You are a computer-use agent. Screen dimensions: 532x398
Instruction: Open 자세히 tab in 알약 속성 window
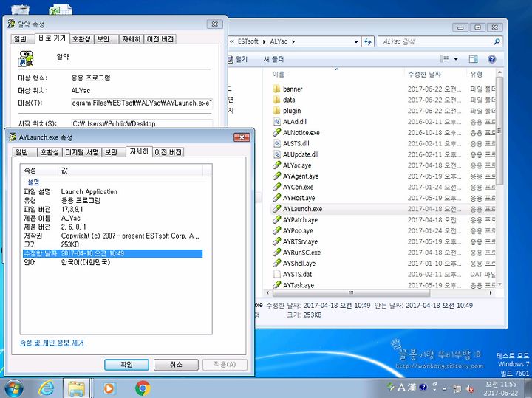(x=132, y=39)
